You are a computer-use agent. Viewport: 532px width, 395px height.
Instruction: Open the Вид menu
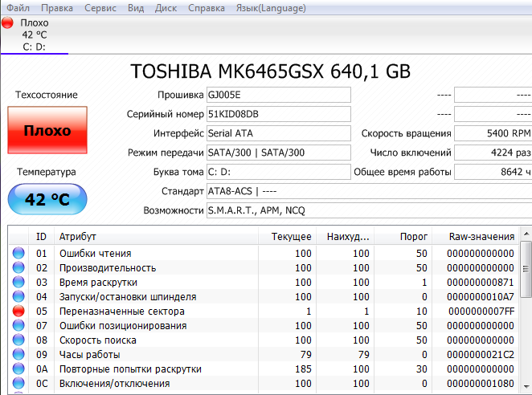click(136, 8)
